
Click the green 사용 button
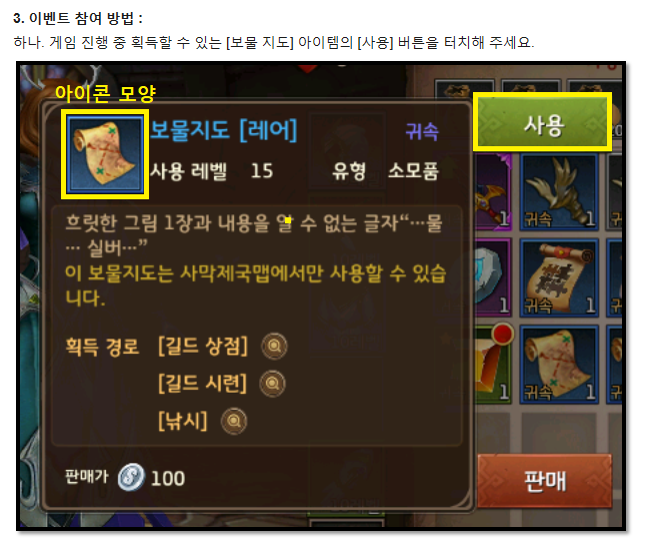[542, 122]
